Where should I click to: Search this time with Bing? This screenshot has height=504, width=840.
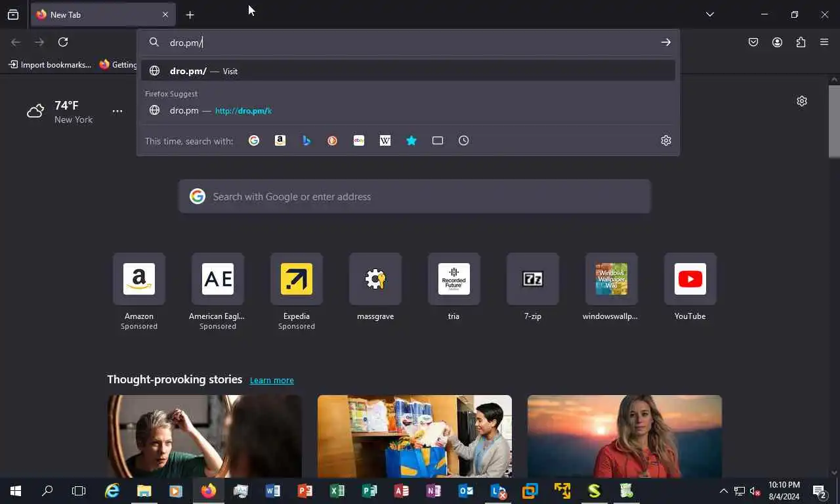click(x=306, y=140)
